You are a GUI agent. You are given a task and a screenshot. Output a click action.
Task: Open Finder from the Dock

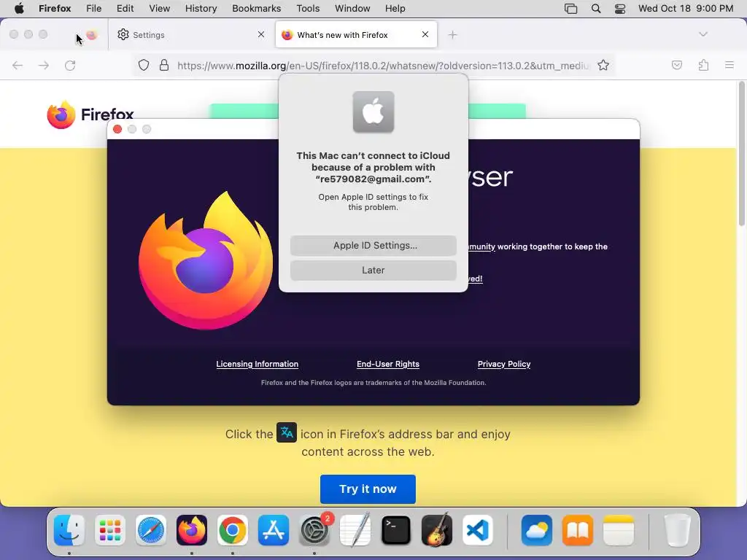(69, 530)
